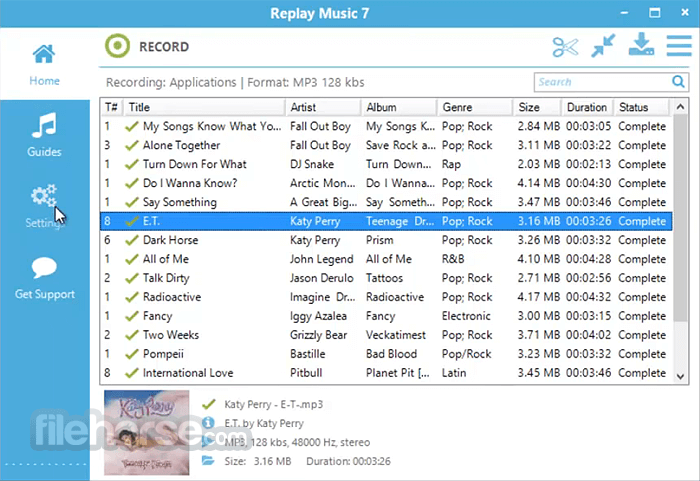Select 'Radioactive' title cell
This screenshot has width=700, height=481.
point(172,297)
